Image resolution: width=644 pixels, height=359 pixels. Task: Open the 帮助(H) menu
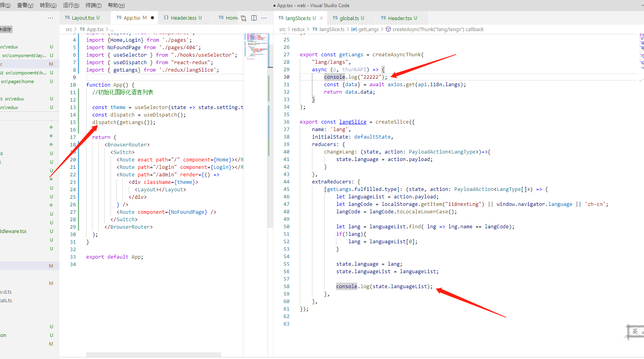[116, 5]
